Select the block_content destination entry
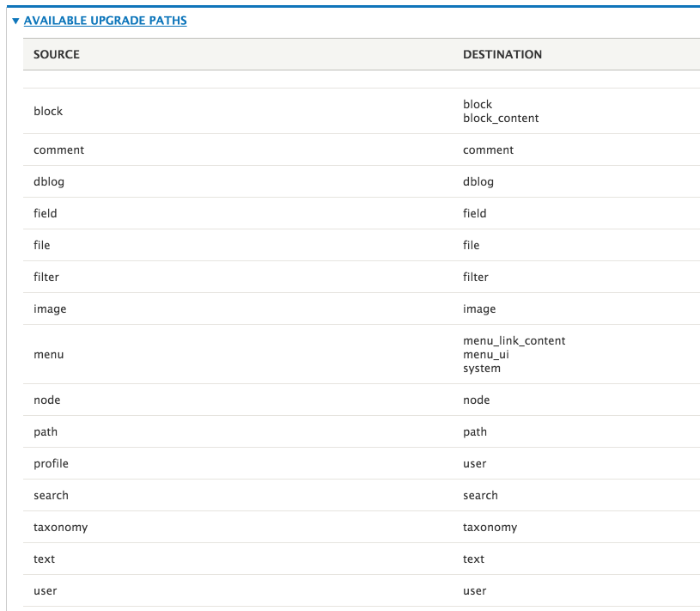Screen dimensions: 700x611 tap(501, 118)
